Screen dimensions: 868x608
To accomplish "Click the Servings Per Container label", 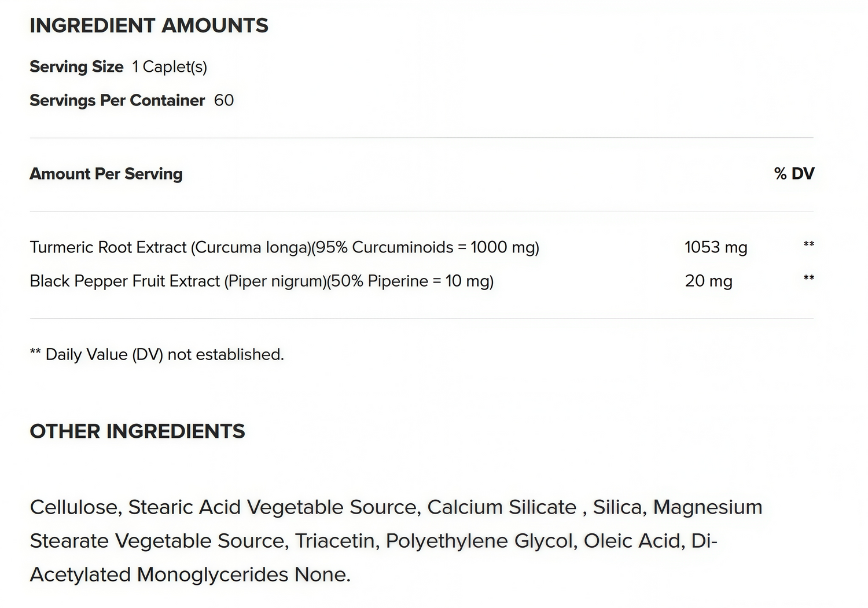I will 117,100.
